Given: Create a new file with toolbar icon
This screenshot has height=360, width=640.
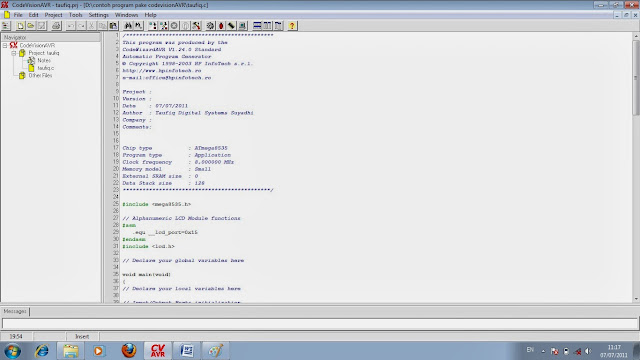Looking at the screenshot, I should (20, 26).
